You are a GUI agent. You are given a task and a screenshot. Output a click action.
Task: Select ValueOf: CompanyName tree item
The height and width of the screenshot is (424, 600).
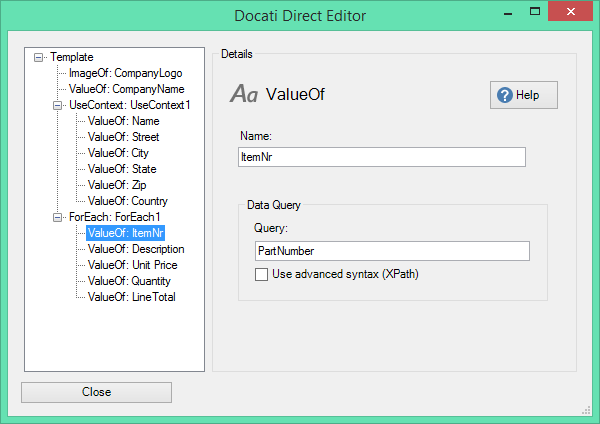pos(127,89)
